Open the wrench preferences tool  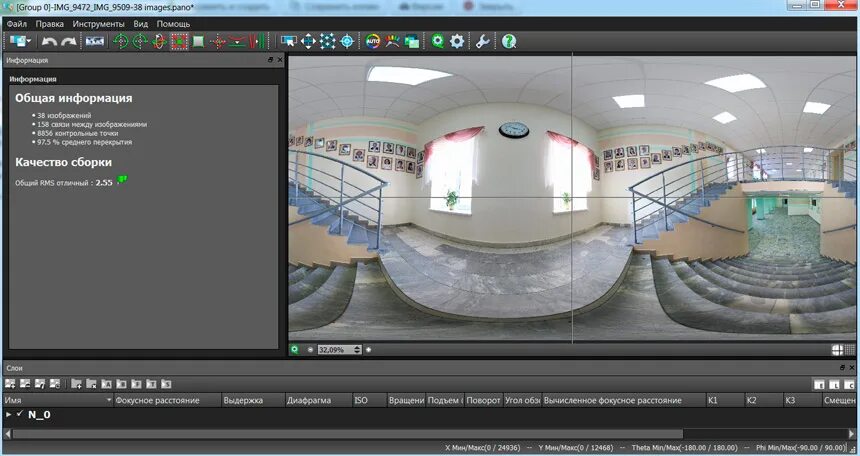(x=483, y=41)
